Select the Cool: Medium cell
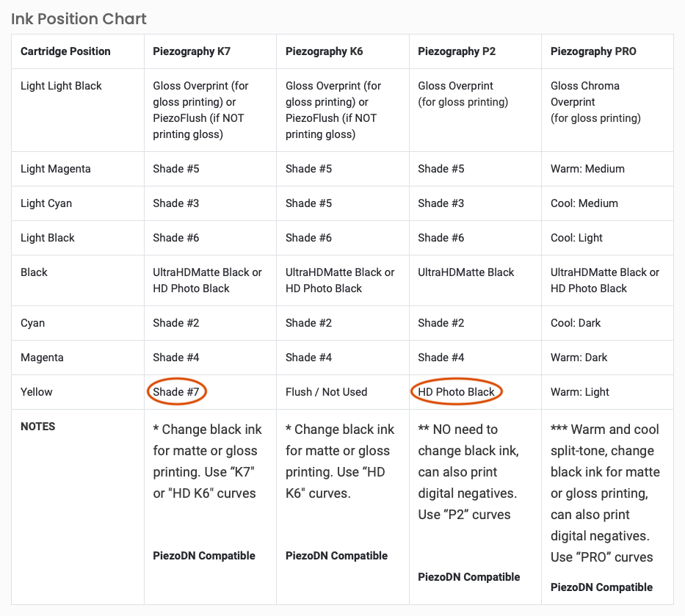Viewport: 685px width, 616px height. [x=584, y=203]
